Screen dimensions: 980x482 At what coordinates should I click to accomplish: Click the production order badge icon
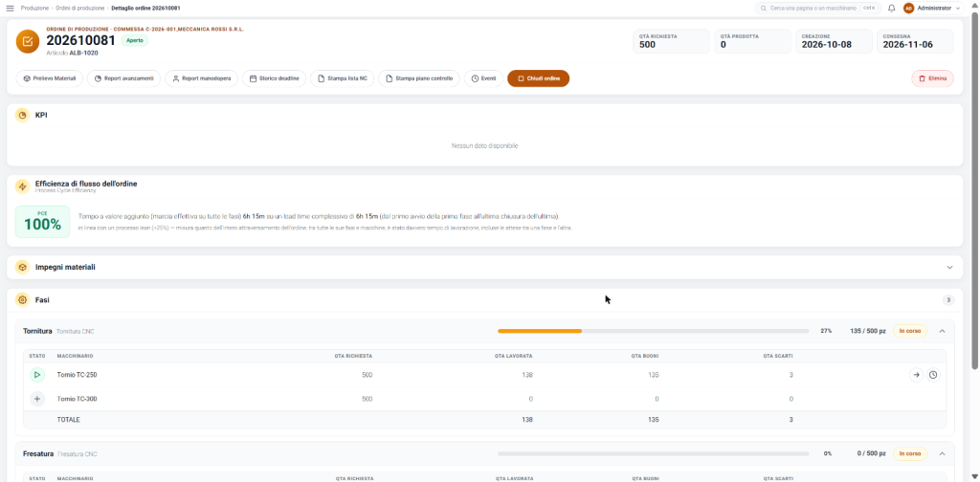click(x=28, y=42)
